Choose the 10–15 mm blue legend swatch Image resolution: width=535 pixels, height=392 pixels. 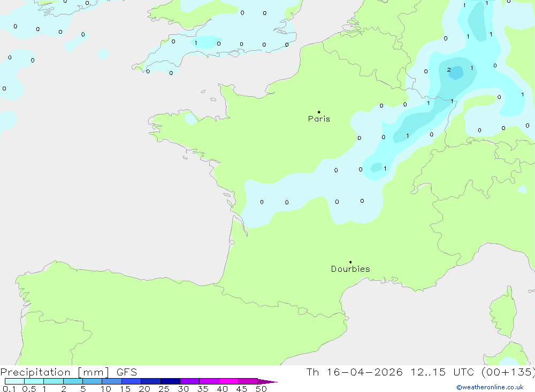pyautogui.click(x=112, y=381)
